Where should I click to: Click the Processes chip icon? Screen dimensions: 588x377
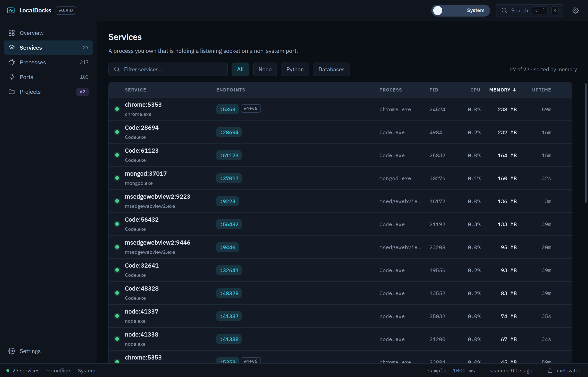click(x=12, y=62)
